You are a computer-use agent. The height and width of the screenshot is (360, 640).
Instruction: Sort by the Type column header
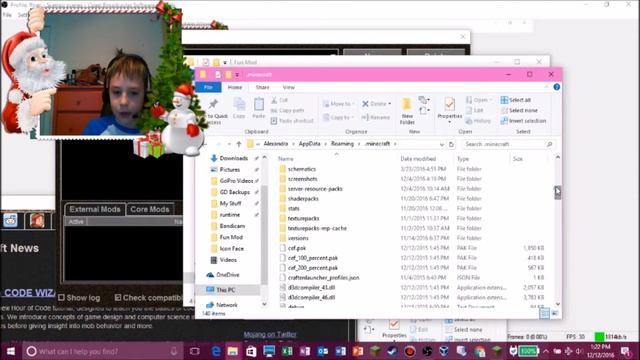pos(463,159)
